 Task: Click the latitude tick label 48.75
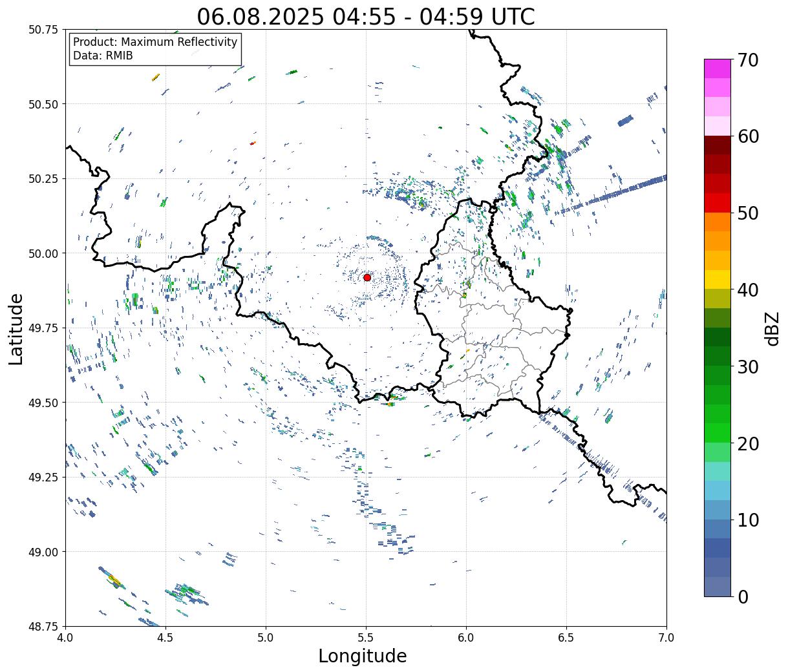[x=43, y=626]
